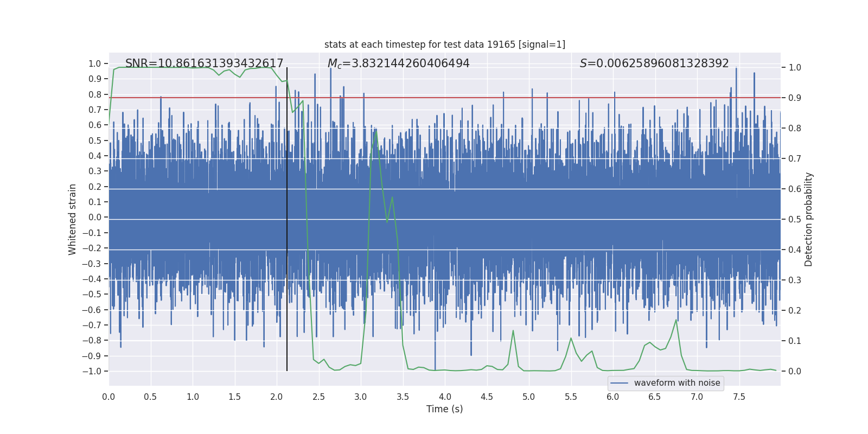Click the 0.9 tick on detection probability axis
868x434 pixels.
(x=795, y=98)
